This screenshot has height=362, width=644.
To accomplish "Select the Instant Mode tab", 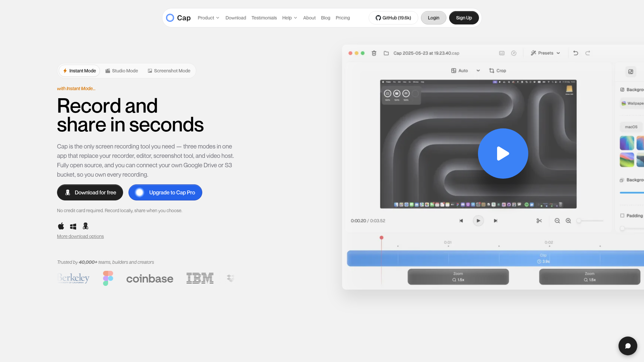I will click(x=79, y=71).
